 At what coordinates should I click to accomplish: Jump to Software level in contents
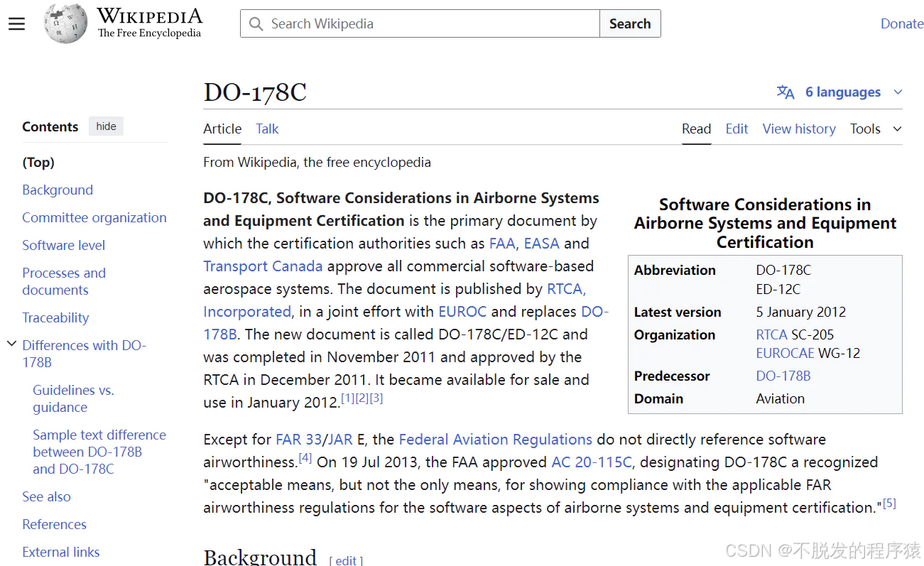coord(63,245)
